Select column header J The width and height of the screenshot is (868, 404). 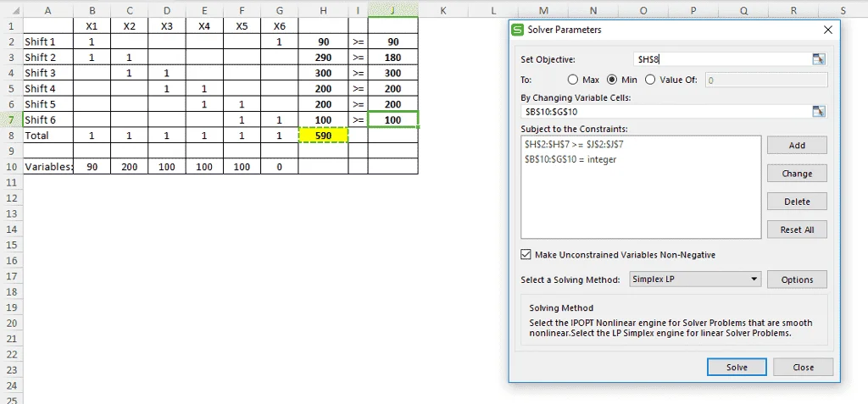pyautogui.click(x=392, y=10)
